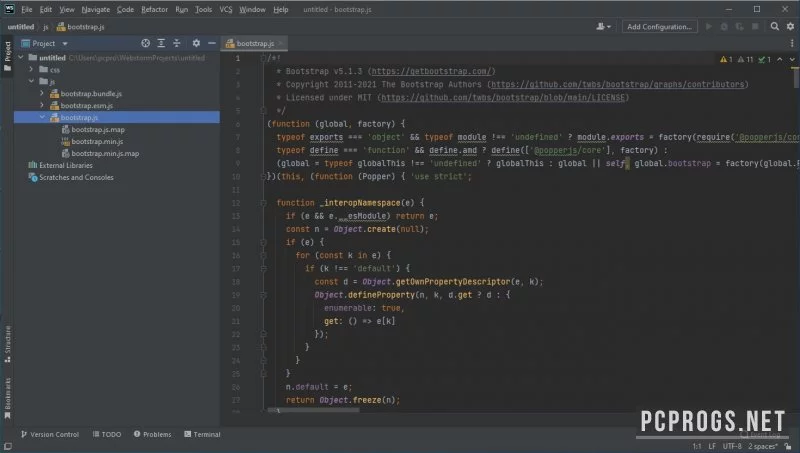Click the WebStorm logo icon in title bar
The width and height of the screenshot is (800, 453).
[9, 9]
